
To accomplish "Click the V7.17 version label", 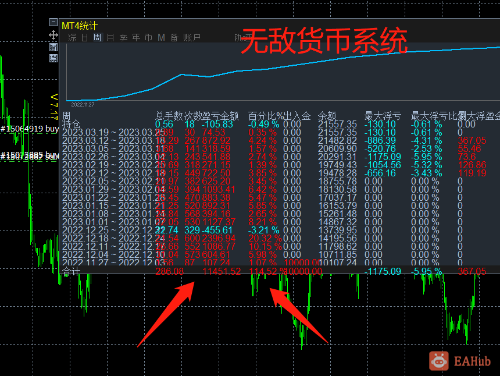I will coord(54,107).
